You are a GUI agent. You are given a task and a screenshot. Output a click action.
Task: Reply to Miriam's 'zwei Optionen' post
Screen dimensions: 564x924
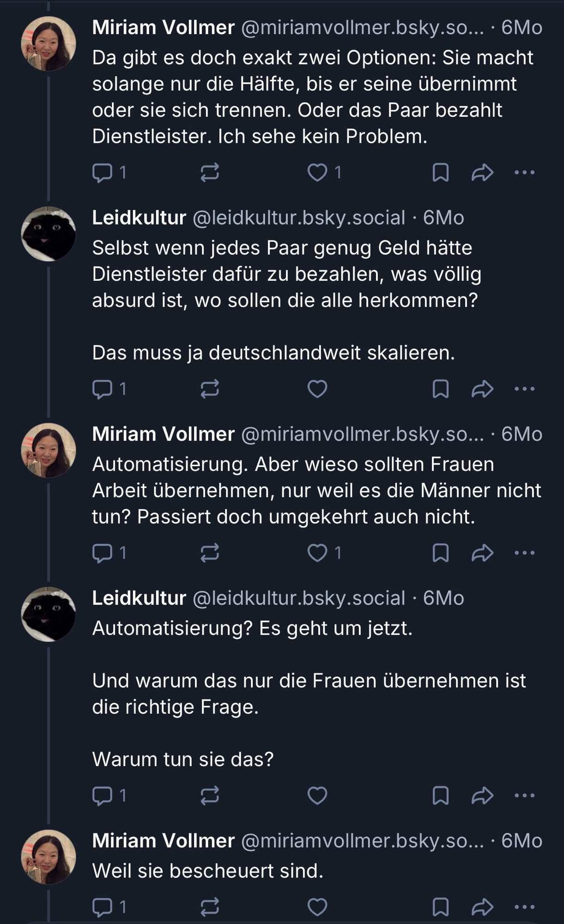[103, 173]
